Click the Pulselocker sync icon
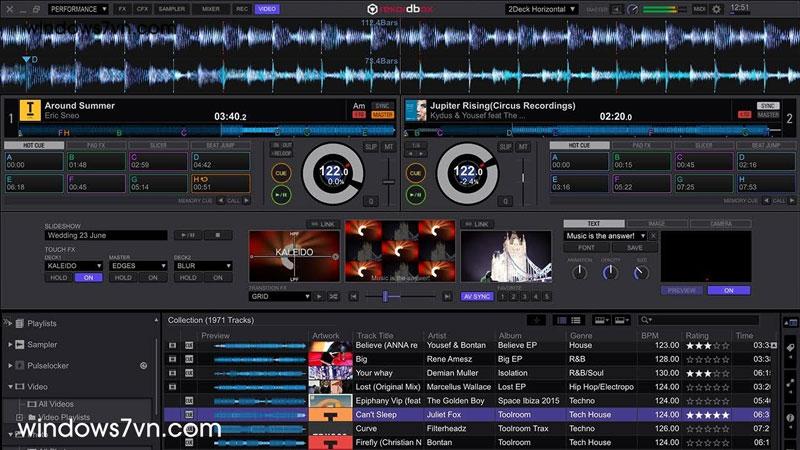 (143, 365)
